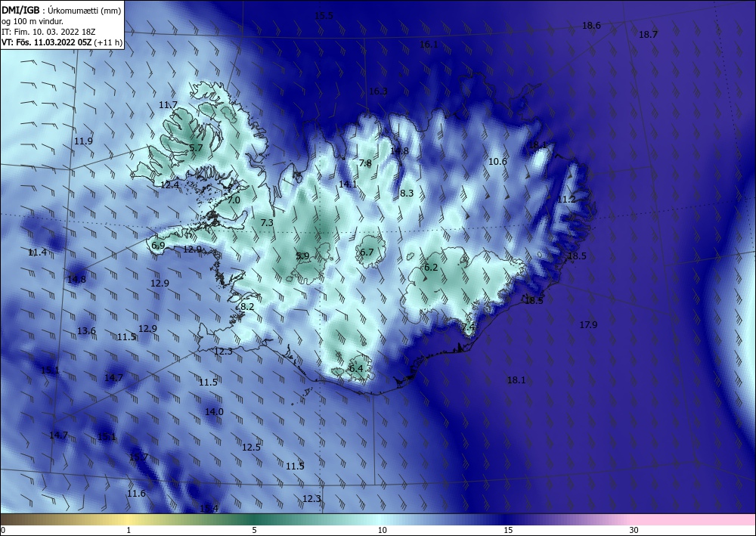Viewport: 756px width, 536px height.
Task: Select the 'og 100 m vindur.' legend line
Action: (x=33, y=21)
